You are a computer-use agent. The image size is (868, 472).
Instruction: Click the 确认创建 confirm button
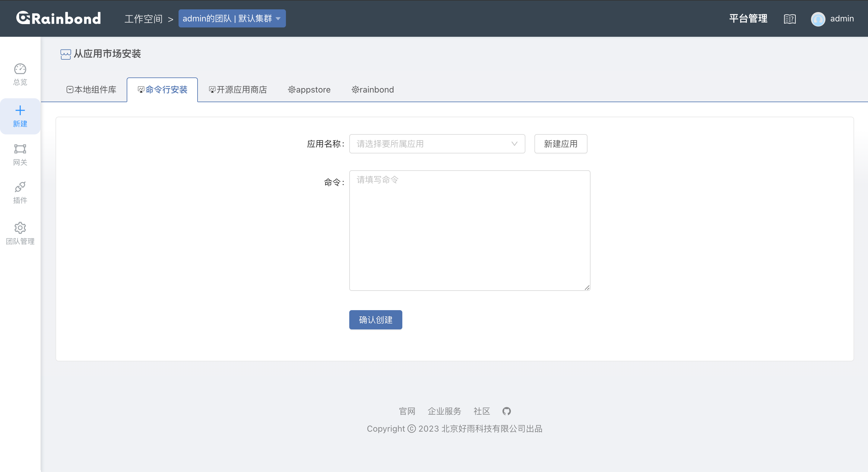(x=375, y=319)
